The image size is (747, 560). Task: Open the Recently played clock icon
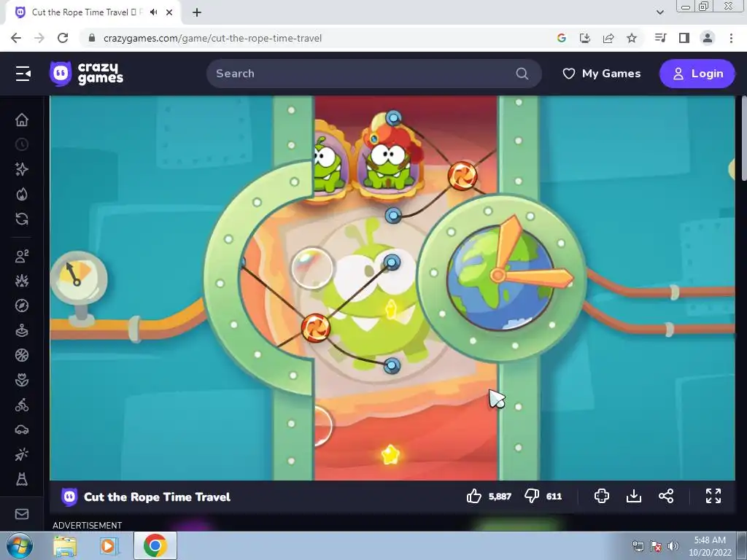(22, 144)
